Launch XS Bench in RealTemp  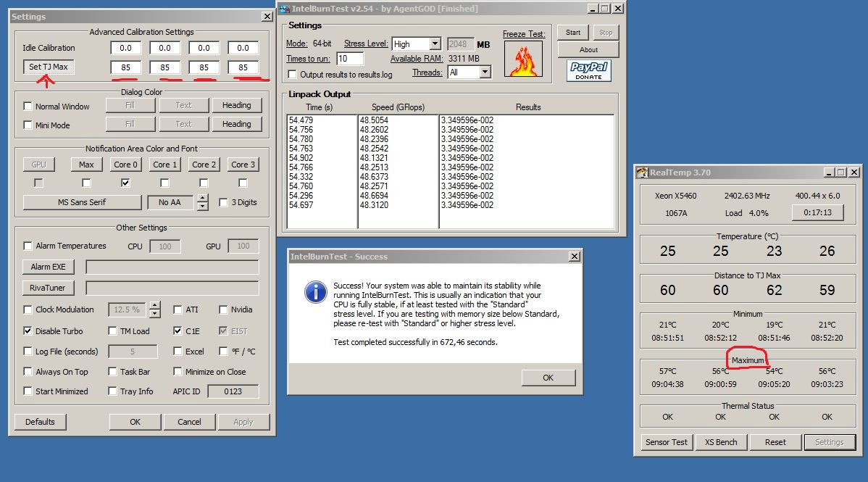(721, 442)
